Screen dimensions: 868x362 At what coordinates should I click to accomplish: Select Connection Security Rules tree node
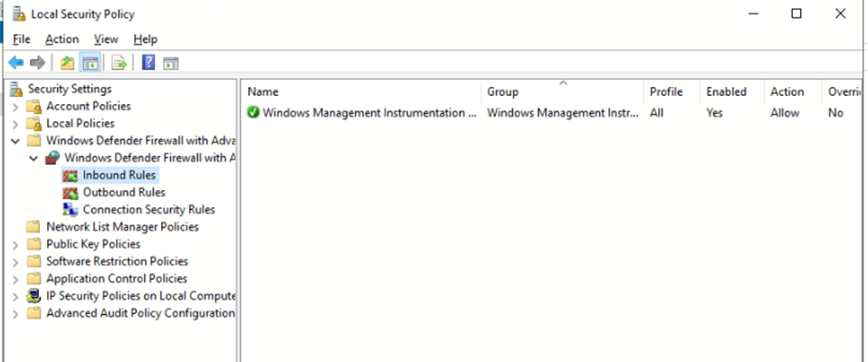[x=148, y=209]
